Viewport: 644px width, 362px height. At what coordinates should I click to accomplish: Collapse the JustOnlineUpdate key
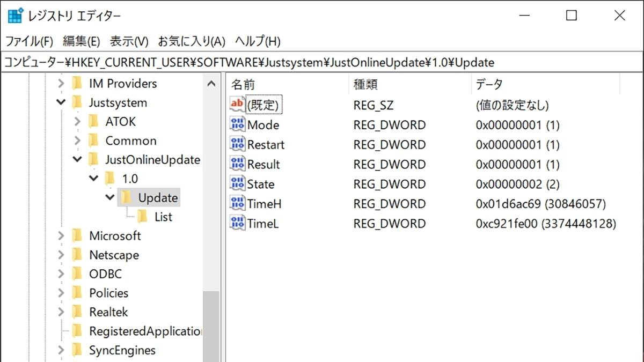77,160
